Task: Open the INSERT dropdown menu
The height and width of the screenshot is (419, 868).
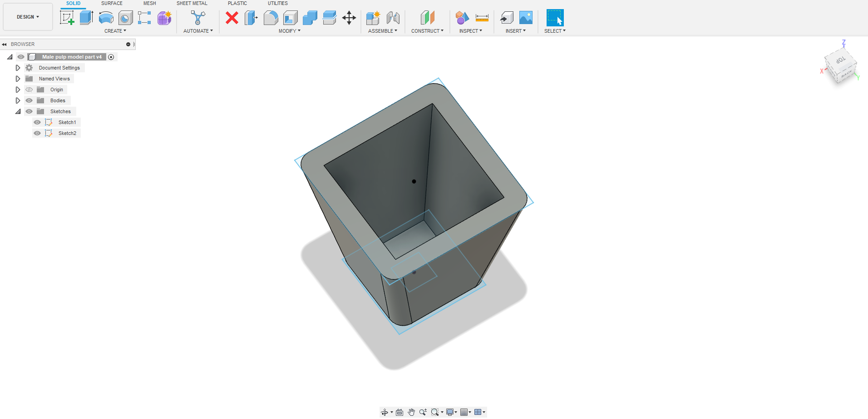Action: 516,31
